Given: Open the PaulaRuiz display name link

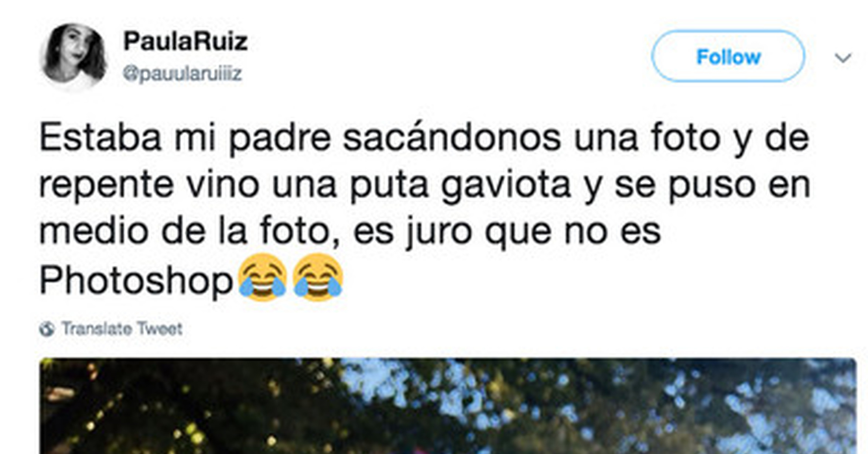Looking at the screenshot, I should (185, 41).
